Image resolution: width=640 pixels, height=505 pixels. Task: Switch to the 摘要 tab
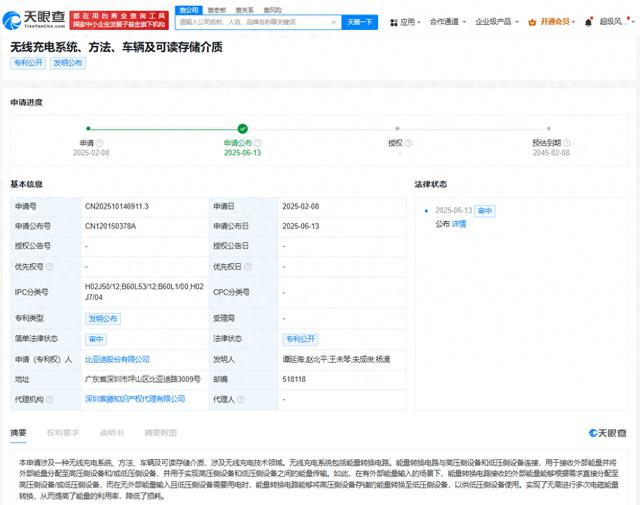(18, 433)
